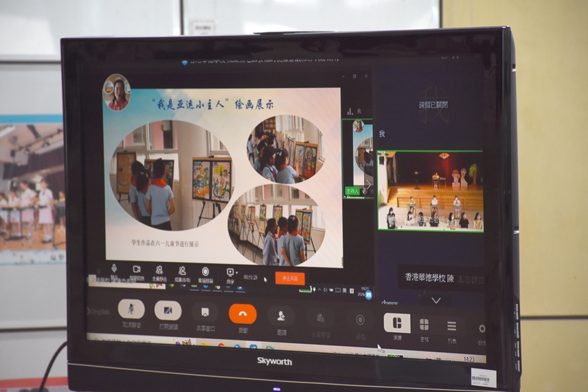Unmute with the 取消靜音 microphone button
This screenshot has width=588, height=392.
pyautogui.click(x=131, y=309)
